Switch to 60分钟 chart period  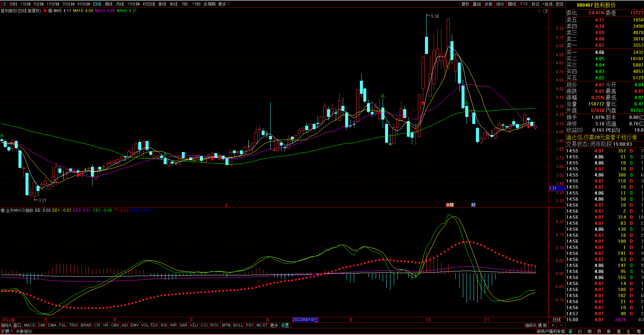[x=84, y=4]
